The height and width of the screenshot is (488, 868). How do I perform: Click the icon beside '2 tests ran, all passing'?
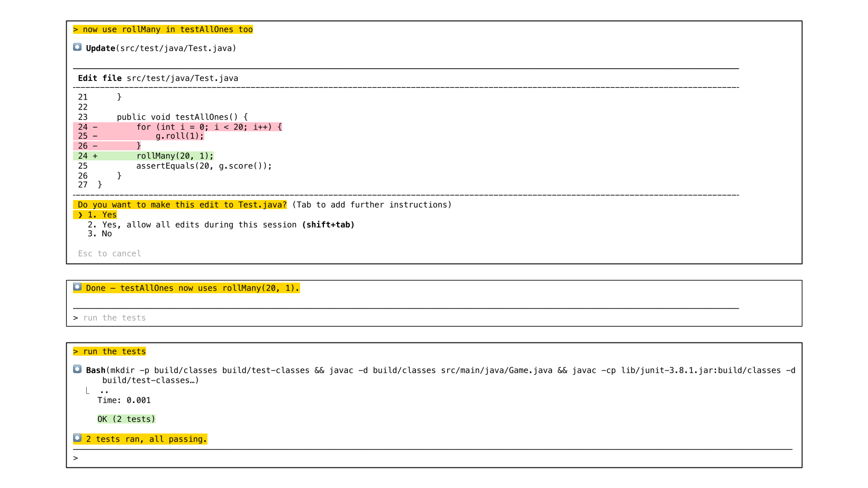[x=77, y=438]
